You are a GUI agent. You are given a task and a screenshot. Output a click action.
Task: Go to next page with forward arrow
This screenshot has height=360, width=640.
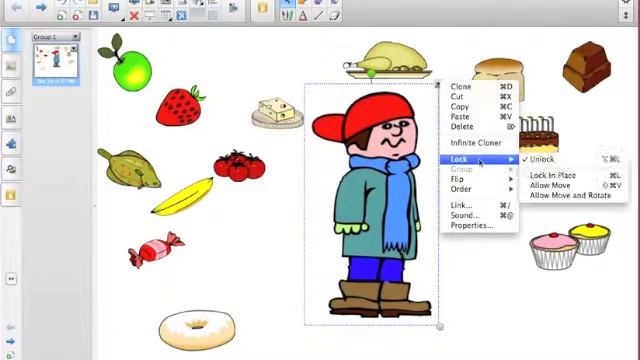click(x=41, y=7)
